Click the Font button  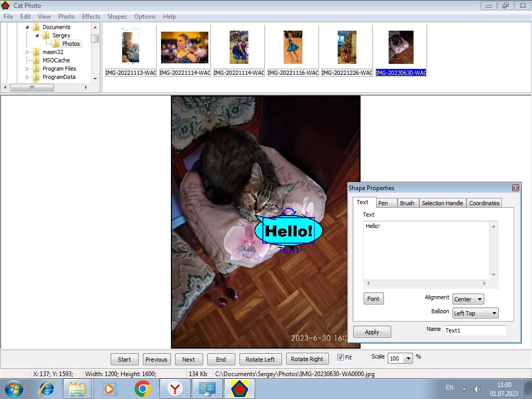373,299
